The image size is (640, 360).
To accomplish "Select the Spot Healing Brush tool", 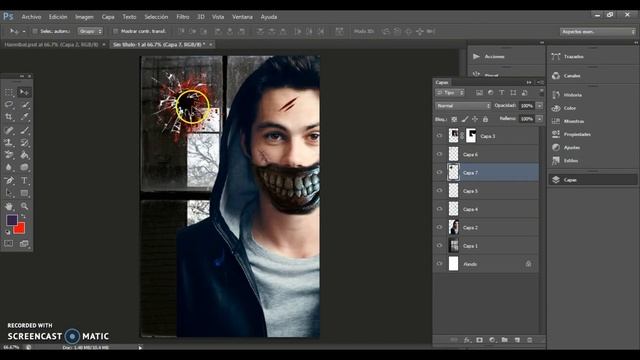I will click(9, 130).
